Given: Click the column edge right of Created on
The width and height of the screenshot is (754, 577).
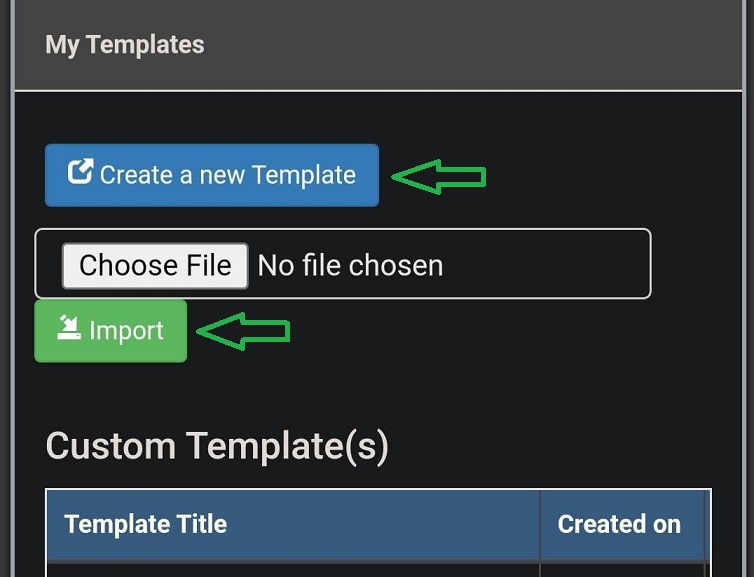Looking at the screenshot, I should 706,525.
